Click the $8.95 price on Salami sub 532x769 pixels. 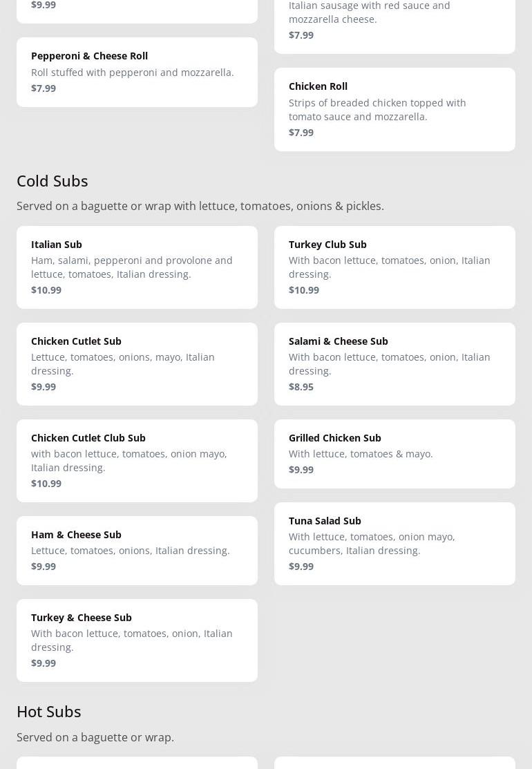click(x=301, y=387)
